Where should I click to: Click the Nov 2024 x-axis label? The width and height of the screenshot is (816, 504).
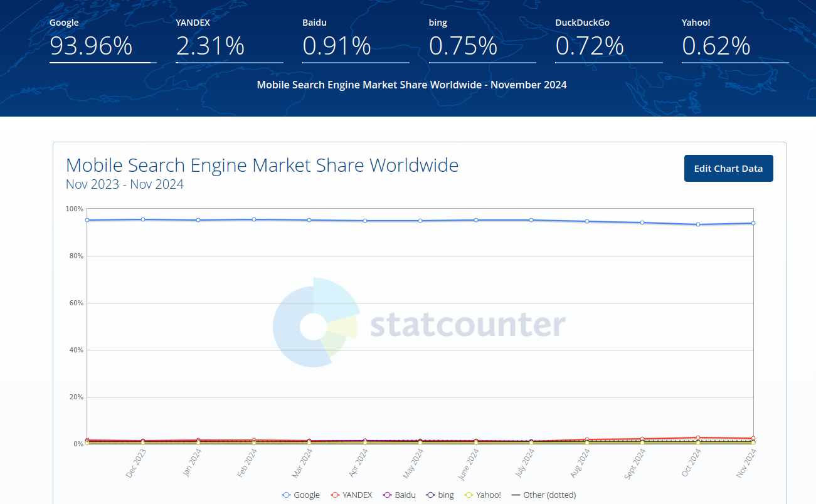coord(746,463)
